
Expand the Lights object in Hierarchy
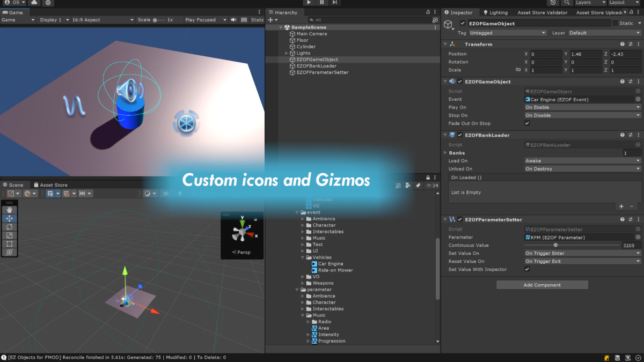coord(287,53)
